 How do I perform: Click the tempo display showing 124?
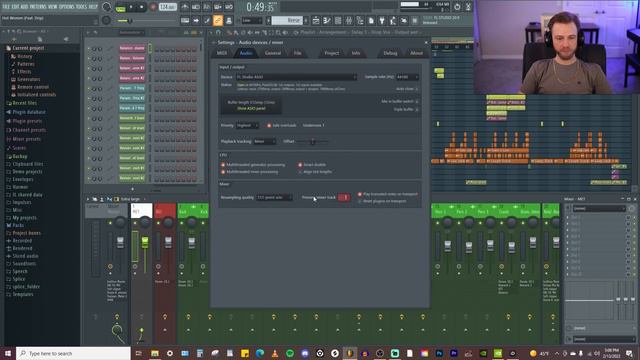coord(167,7)
